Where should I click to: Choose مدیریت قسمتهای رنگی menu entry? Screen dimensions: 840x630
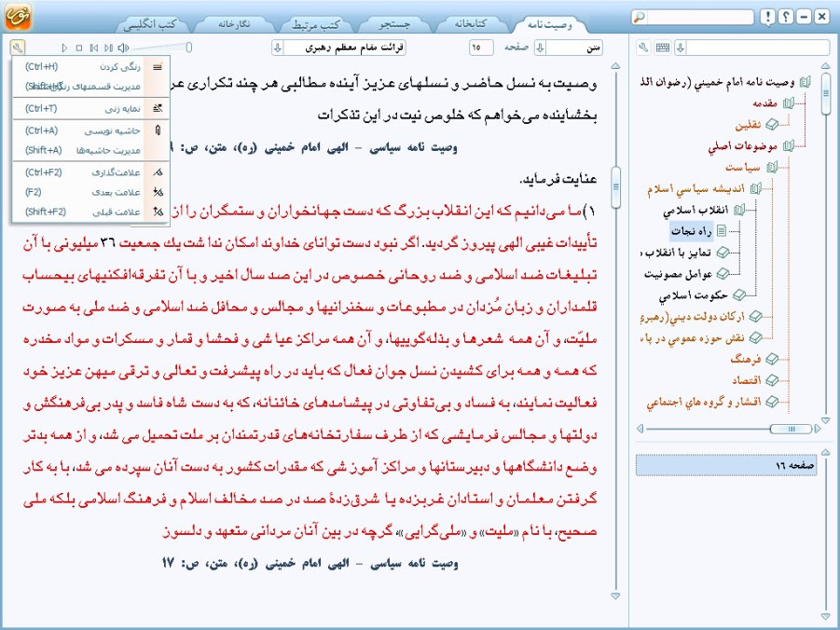coord(90,87)
